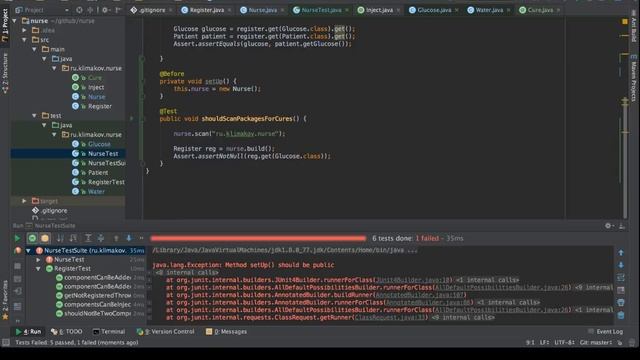The width and height of the screenshot is (640, 360).
Task: Open the 6: TODO tool window
Action: click(67, 332)
